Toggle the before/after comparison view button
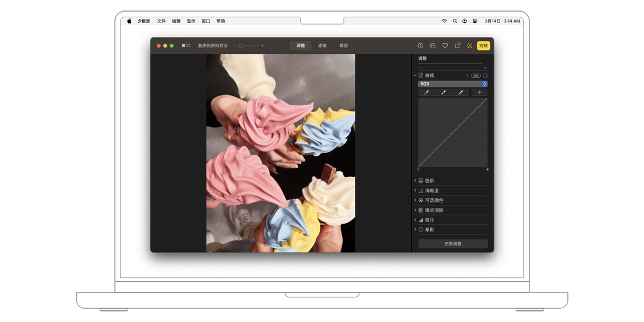 [186, 45]
